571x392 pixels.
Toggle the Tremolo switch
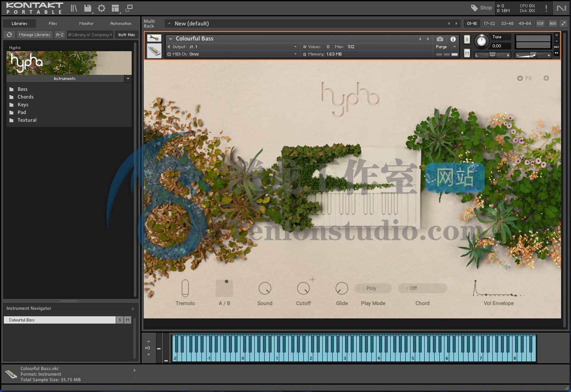click(185, 288)
